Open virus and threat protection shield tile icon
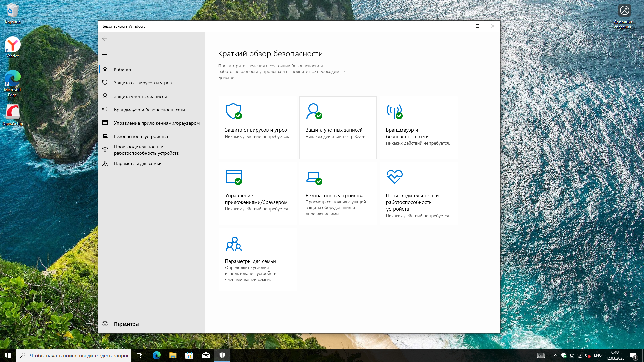The width and height of the screenshot is (644, 362). [x=233, y=111]
